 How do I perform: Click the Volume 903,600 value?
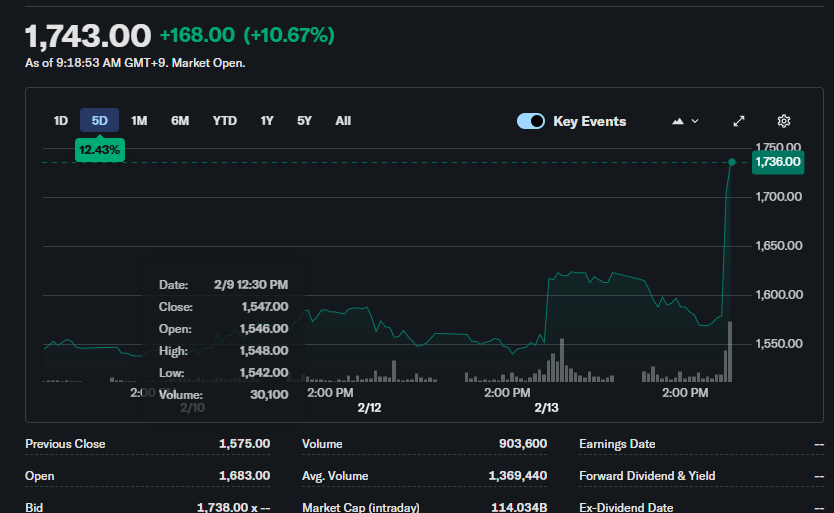523,444
